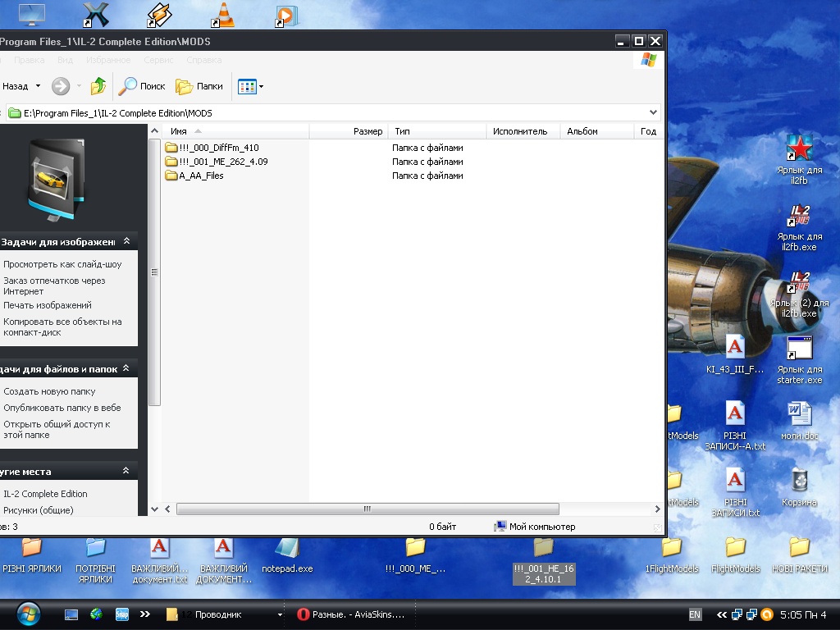Open the Поиск search tool
840x630 pixels.
click(143, 86)
